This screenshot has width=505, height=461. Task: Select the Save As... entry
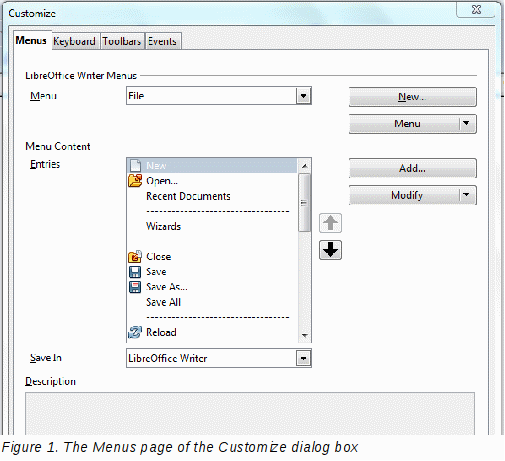point(212,287)
